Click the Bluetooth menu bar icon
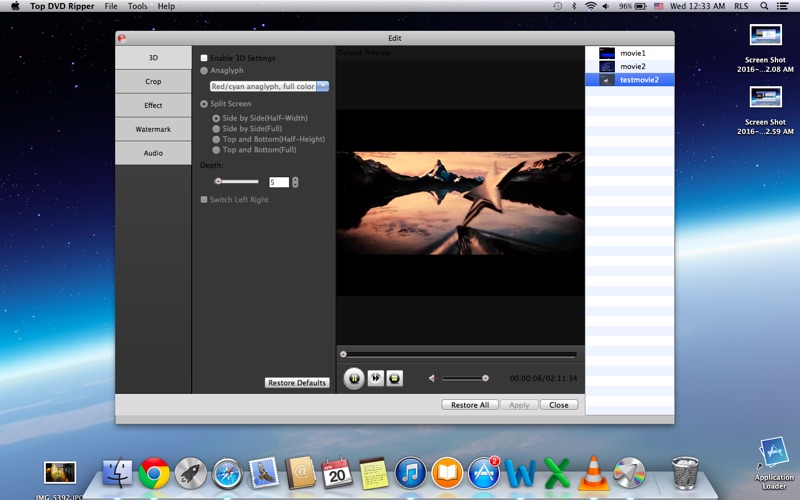This screenshot has height=500, width=800. tap(574, 6)
